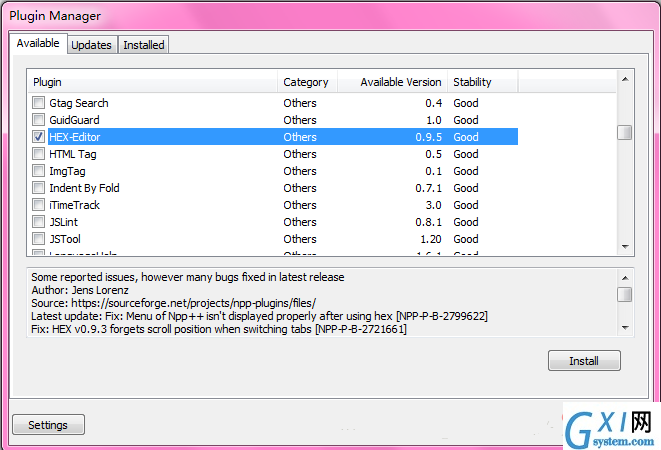This screenshot has width=661, height=450.
Task: Click plugin list scroll-up arrow
Action: pyautogui.click(x=625, y=79)
